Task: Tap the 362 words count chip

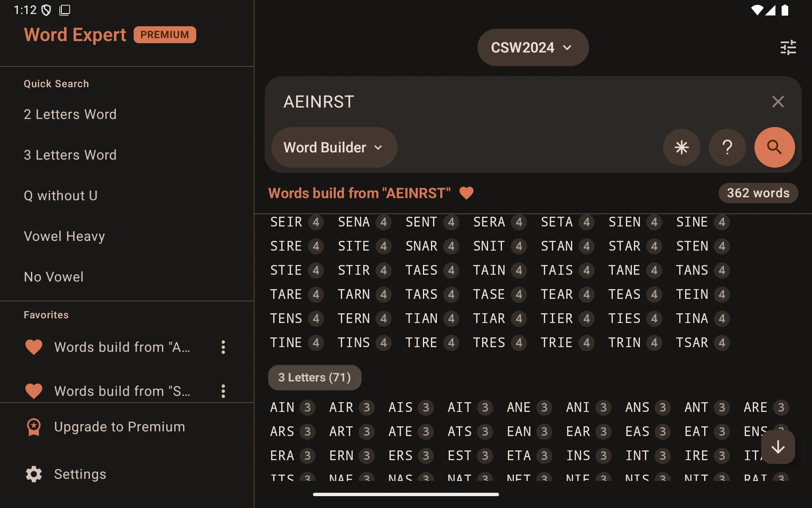Action: pyautogui.click(x=758, y=193)
